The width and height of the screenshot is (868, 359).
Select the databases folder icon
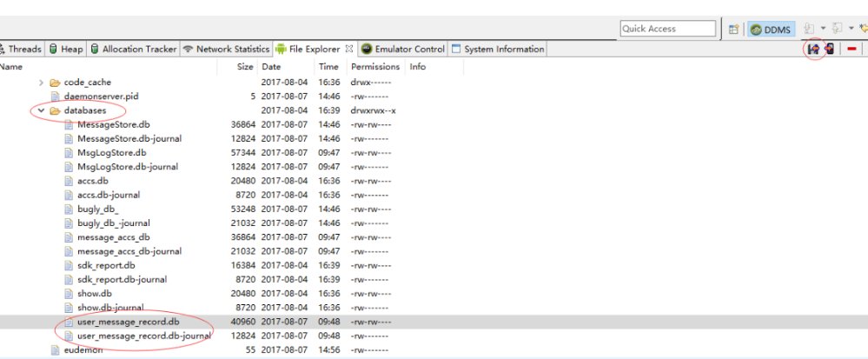[x=55, y=110]
